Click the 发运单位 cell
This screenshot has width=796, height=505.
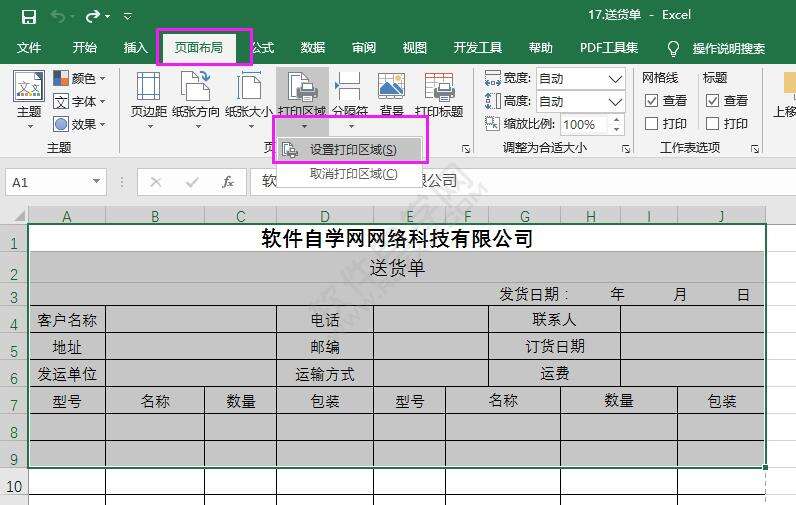(x=67, y=374)
